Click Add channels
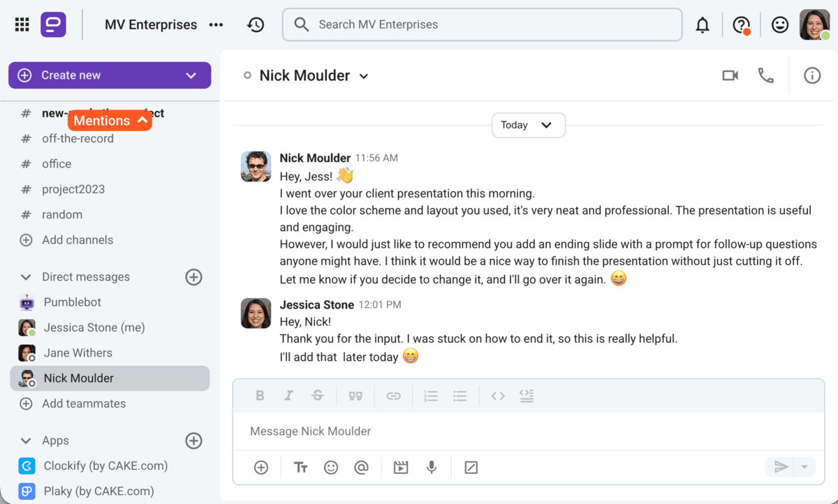 click(x=77, y=240)
